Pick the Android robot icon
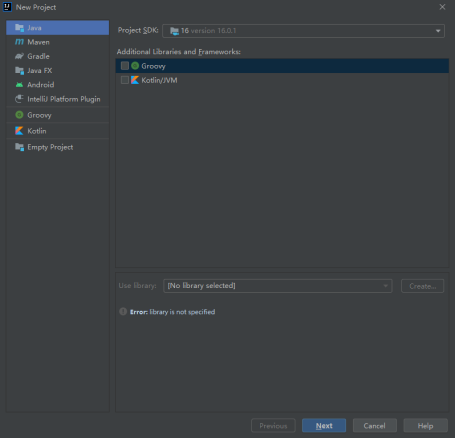 coord(19,85)
